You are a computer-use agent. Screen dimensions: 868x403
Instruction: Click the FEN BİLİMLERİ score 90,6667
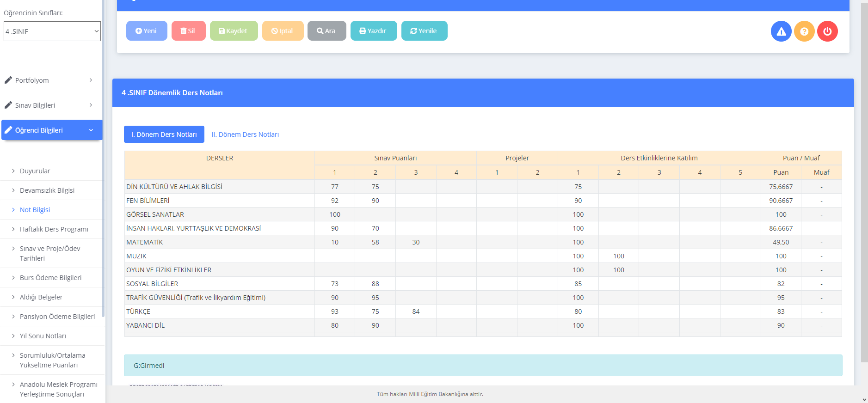tap(781, 201)
